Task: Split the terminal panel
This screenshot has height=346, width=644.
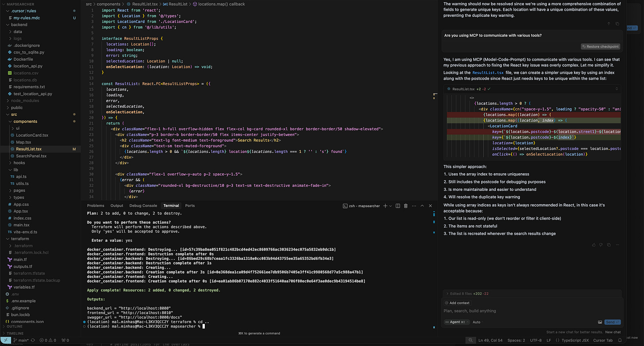Action: coord(398,206)
